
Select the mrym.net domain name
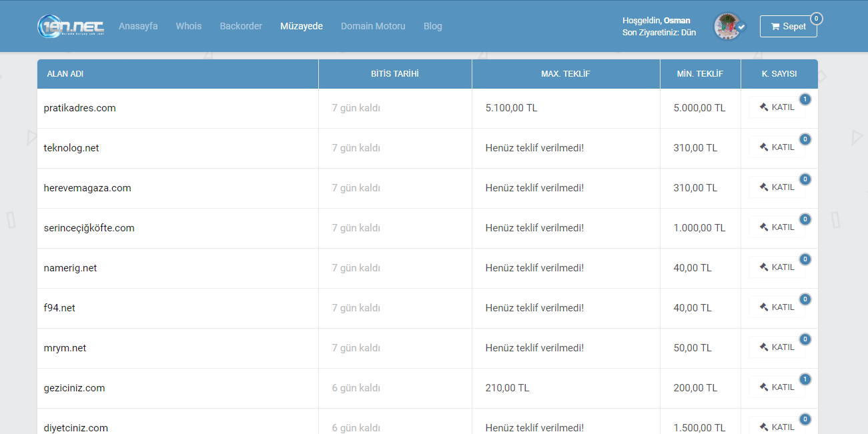[x=65, y=348]
